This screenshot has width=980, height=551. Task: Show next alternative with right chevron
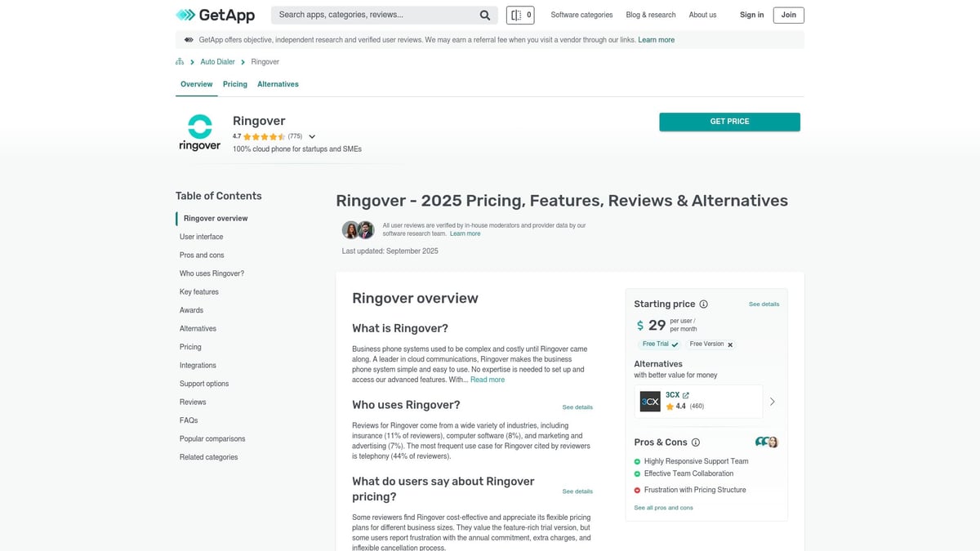(x=773, y=402)
